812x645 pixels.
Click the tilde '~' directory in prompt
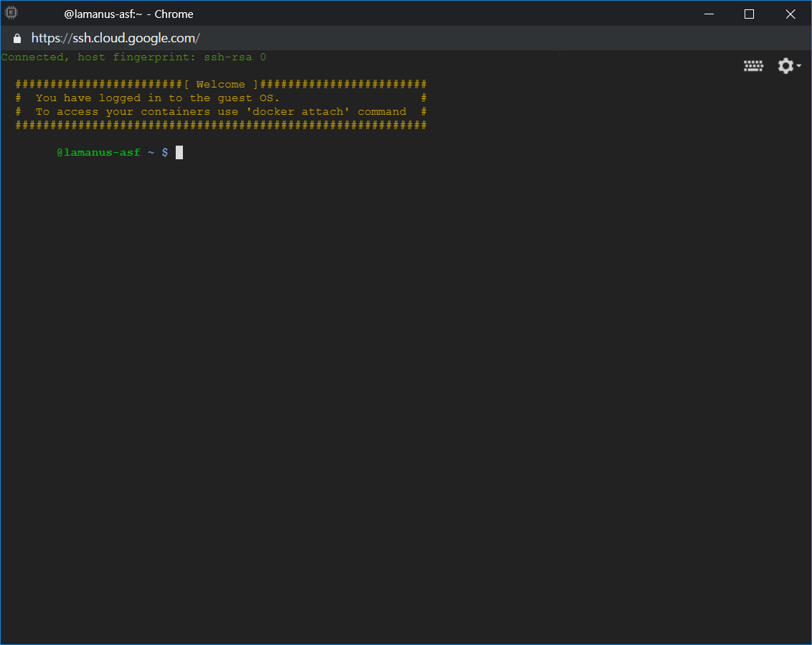pyautogui.click(x=151, y=152)
